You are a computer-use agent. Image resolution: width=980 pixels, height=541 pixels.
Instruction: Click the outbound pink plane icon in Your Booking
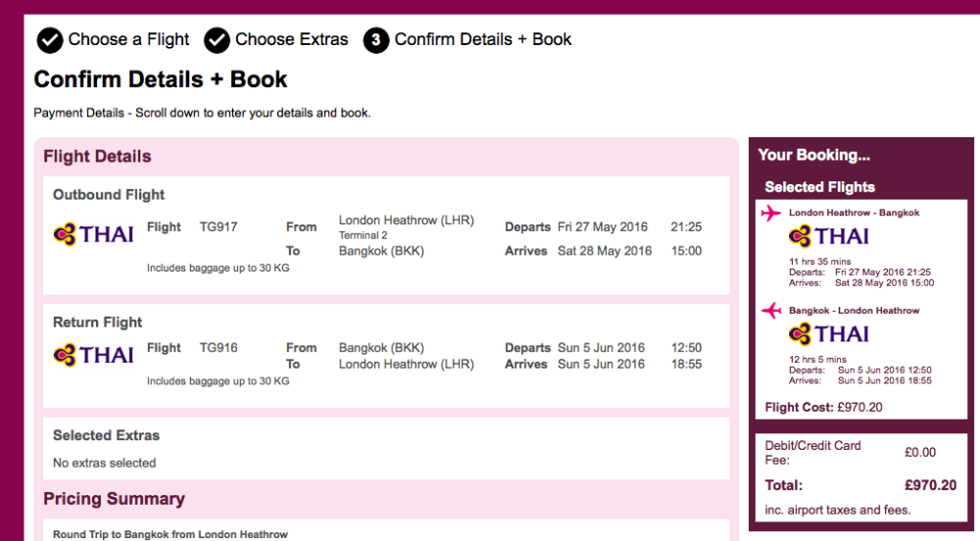click(771, 213)
